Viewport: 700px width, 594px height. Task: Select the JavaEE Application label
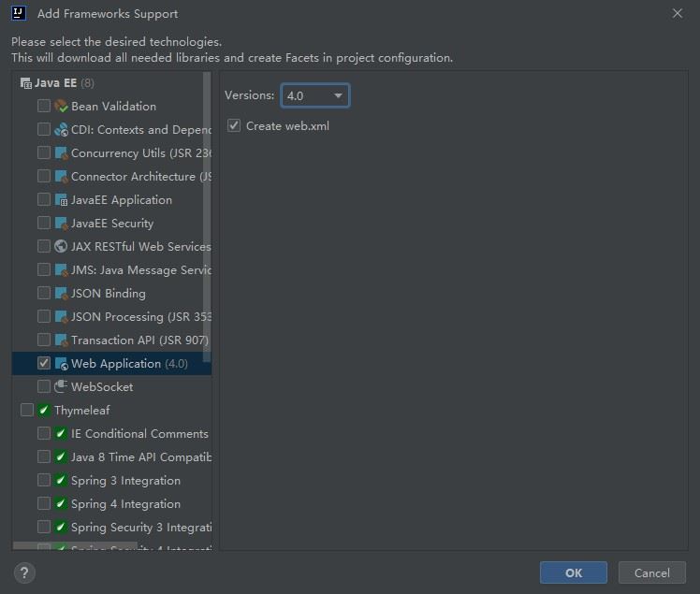(x=122, y=200)
